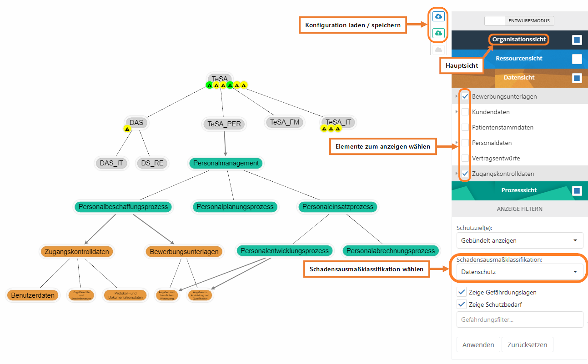
Task: Click the green cloud upload configuration icon
Action: [438, 33]
